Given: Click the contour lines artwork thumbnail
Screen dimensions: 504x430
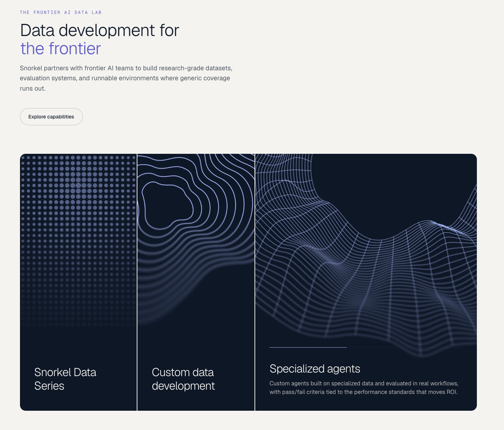Looking at the screenshot, I should (x=196, y=239).
